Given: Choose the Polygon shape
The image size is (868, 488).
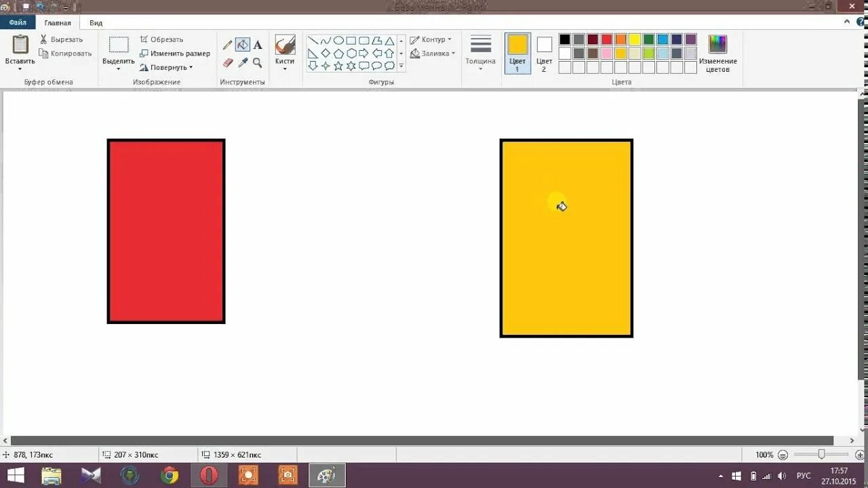Looking at the screenshot, I should coord(377,41).
